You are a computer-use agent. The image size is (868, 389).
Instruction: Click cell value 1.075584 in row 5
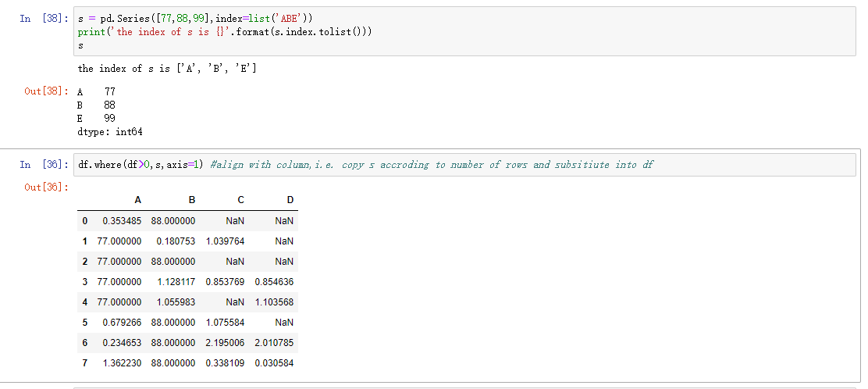pos(225,323)
